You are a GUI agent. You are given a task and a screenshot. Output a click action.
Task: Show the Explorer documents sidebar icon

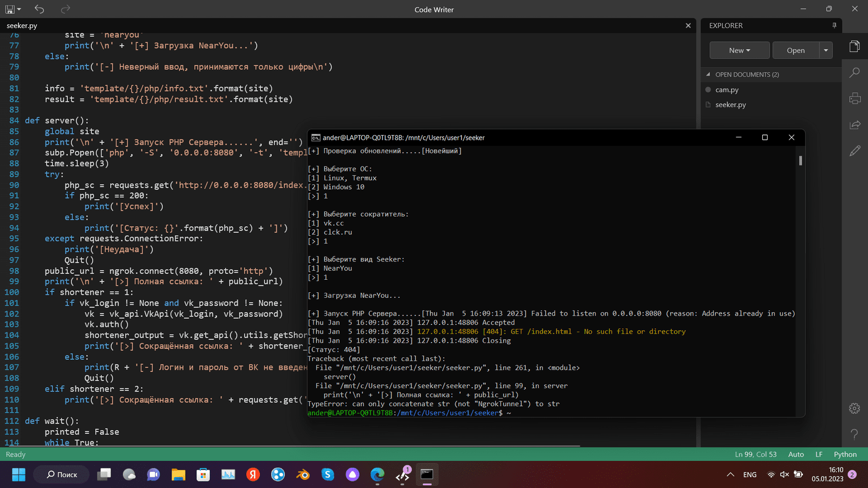point(854,46)
